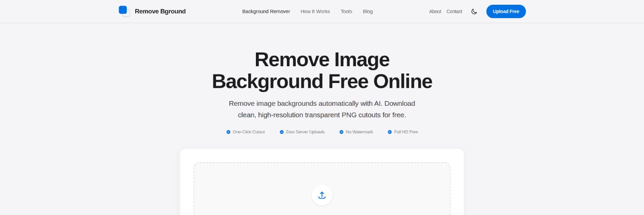Image resolution: width=644 pixels, height=215 pixels.
Task: Click the upload arrow icon in drop zone
Action: (x=322, y=195)
